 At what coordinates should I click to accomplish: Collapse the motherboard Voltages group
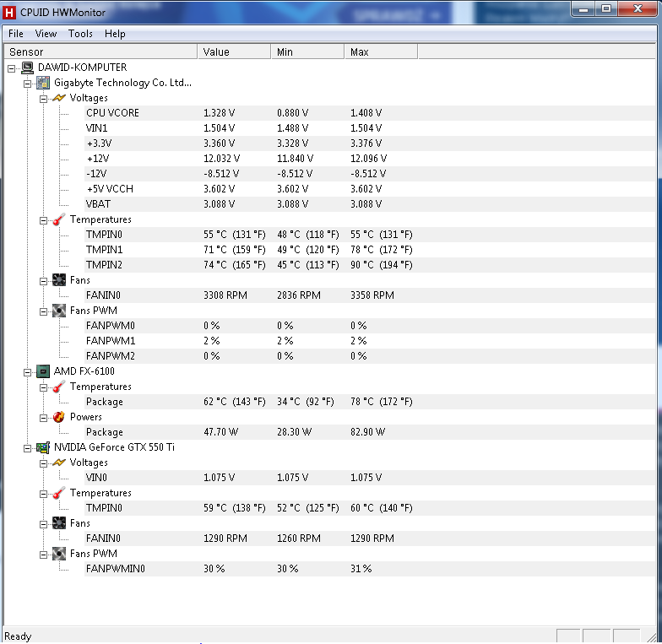tap(43, 100)
